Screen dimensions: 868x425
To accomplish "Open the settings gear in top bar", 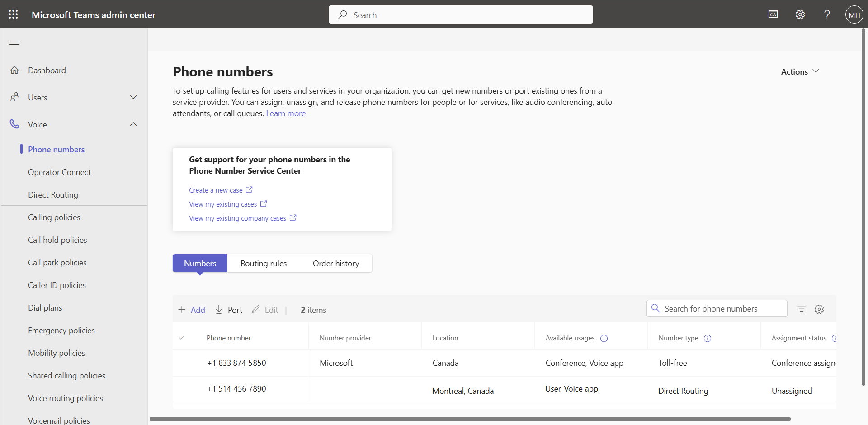I will point(800,14).
